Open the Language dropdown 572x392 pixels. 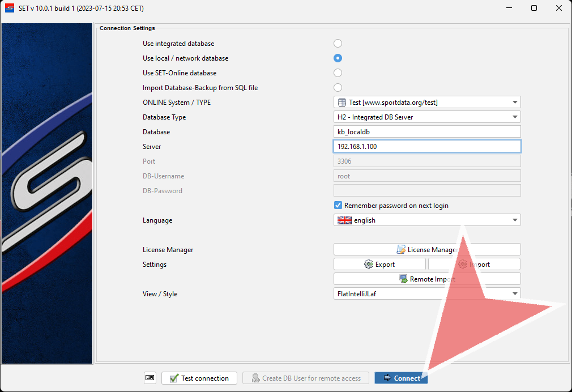[x=427, y=220]
